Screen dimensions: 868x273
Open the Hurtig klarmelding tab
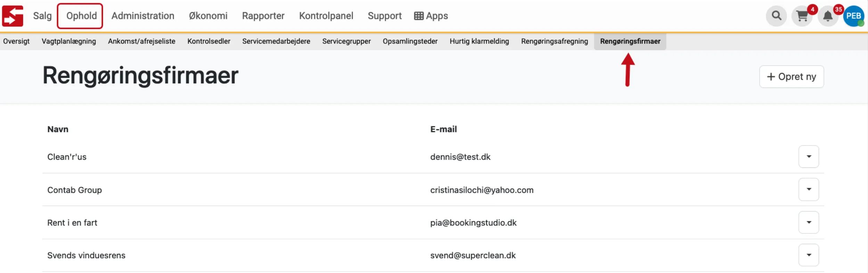click(x=479, y=41)
